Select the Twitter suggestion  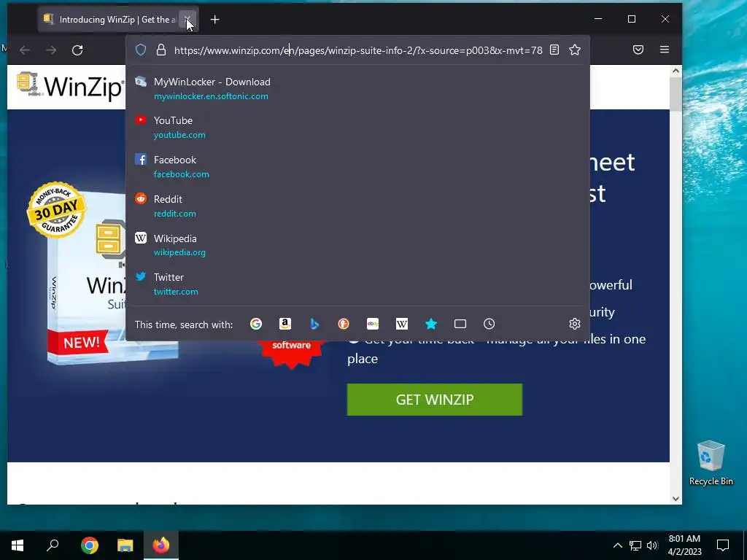coord(357,284)
